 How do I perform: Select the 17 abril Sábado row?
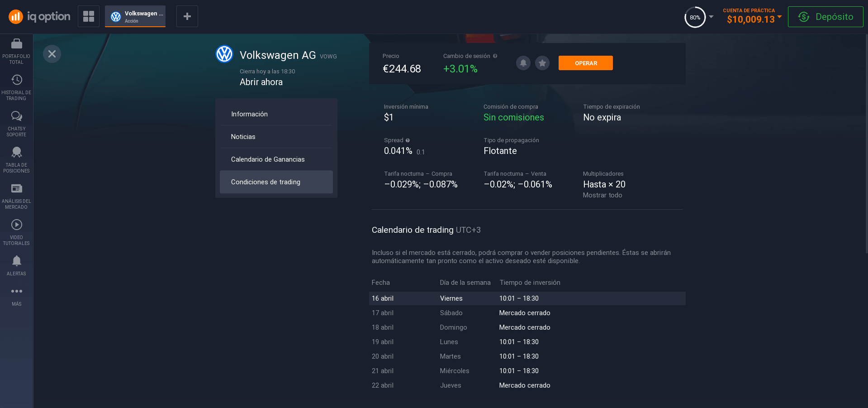coord(527,313)
